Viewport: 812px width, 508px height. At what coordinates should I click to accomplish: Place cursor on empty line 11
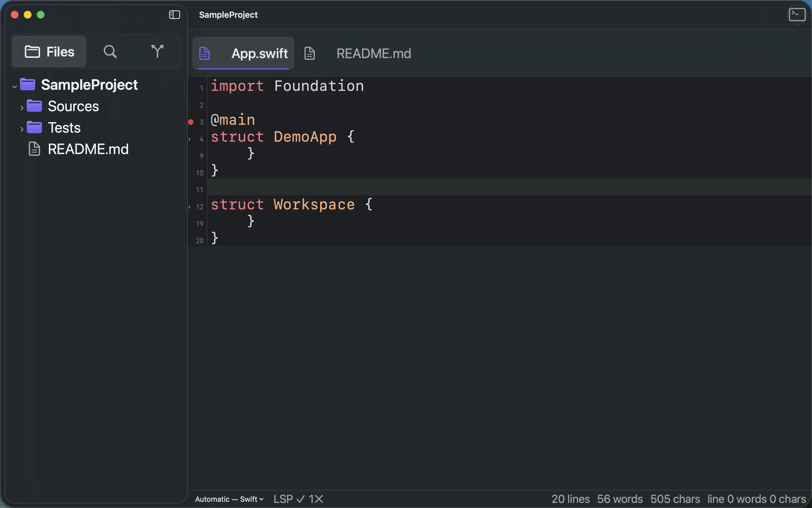(x=509, y=187)
